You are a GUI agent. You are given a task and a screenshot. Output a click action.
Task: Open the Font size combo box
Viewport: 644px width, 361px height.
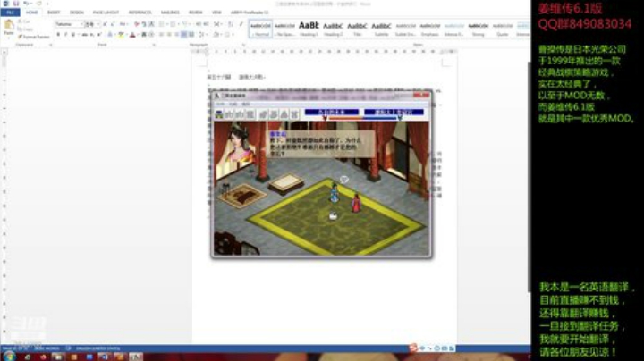click(92, 24)
